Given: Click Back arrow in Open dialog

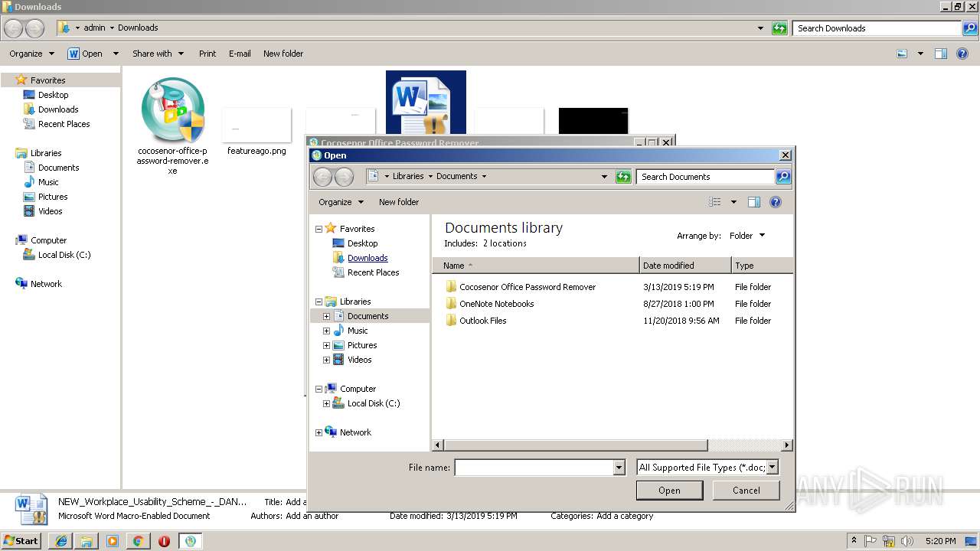Looking at the screenshot, I should point(323,177).
